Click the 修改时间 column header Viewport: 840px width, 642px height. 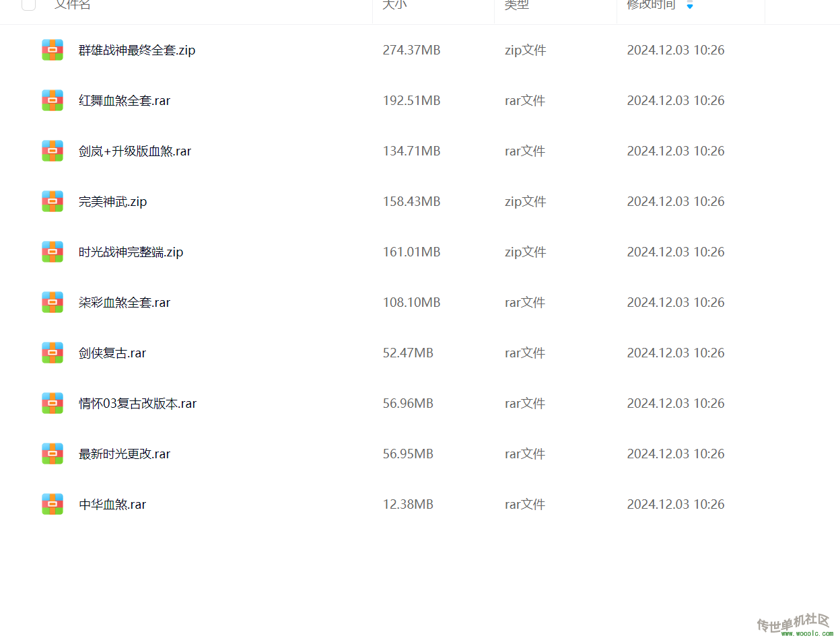(651, 4)
